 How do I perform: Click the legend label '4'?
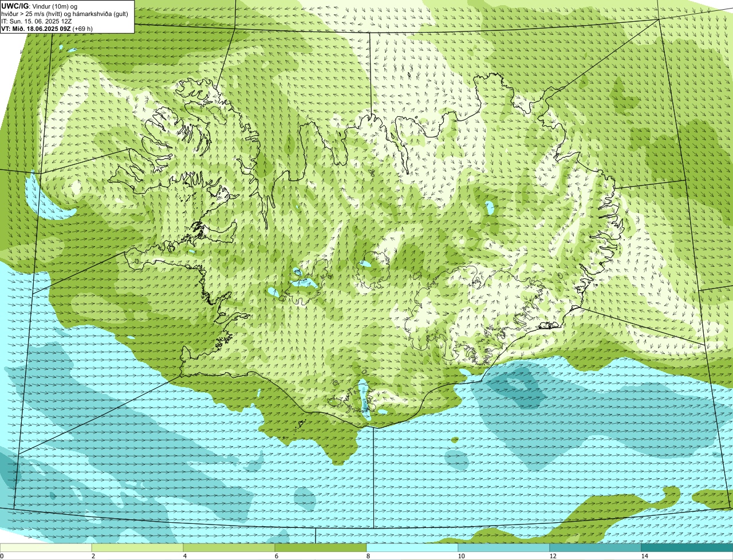[x=184, y=556]
